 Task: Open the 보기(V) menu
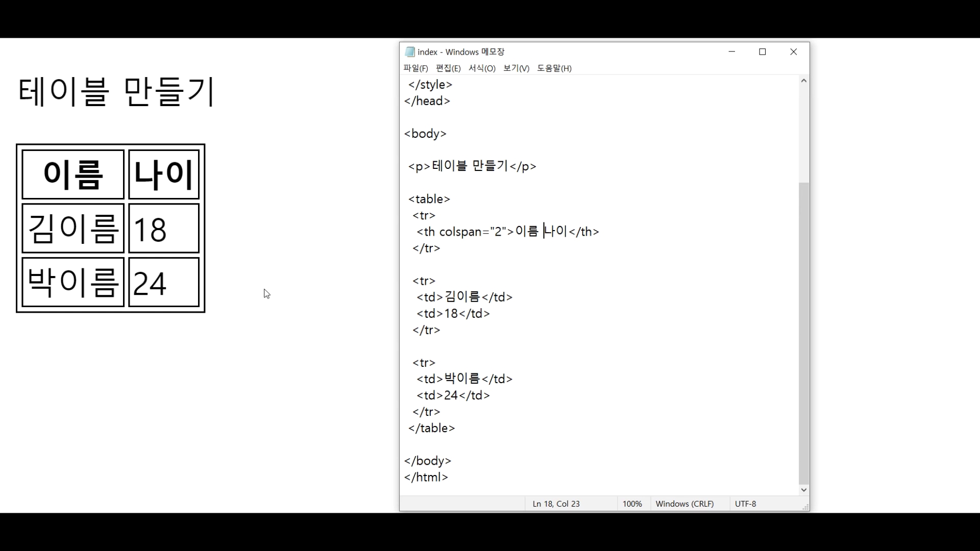pyautogui.click(x=516, y=68)
